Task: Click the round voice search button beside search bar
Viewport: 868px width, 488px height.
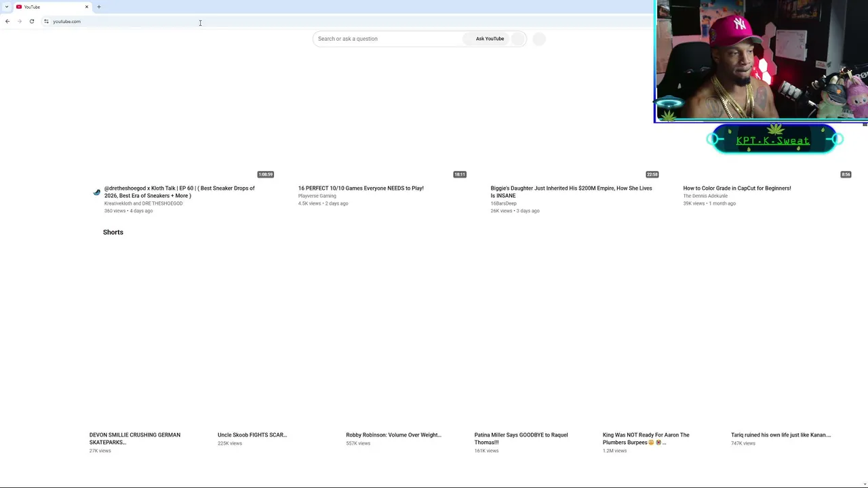Action: [539, 39]
